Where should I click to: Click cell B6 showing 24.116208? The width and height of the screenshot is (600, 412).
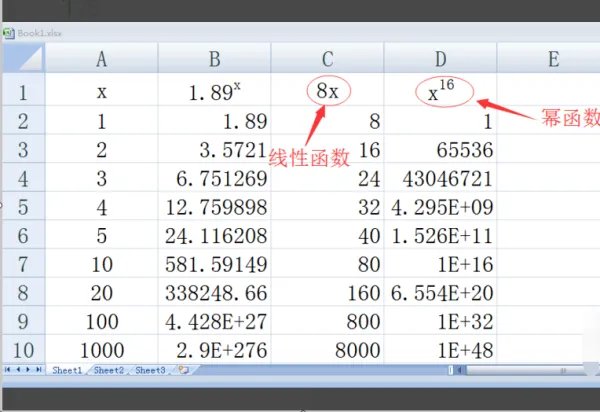[214, 234]
